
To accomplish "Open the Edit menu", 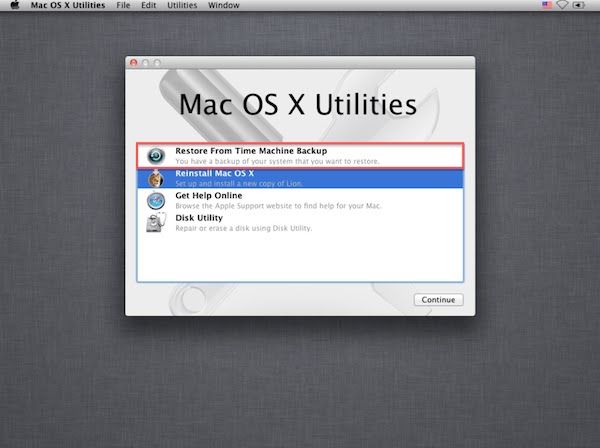I will [x=148, y=5].
